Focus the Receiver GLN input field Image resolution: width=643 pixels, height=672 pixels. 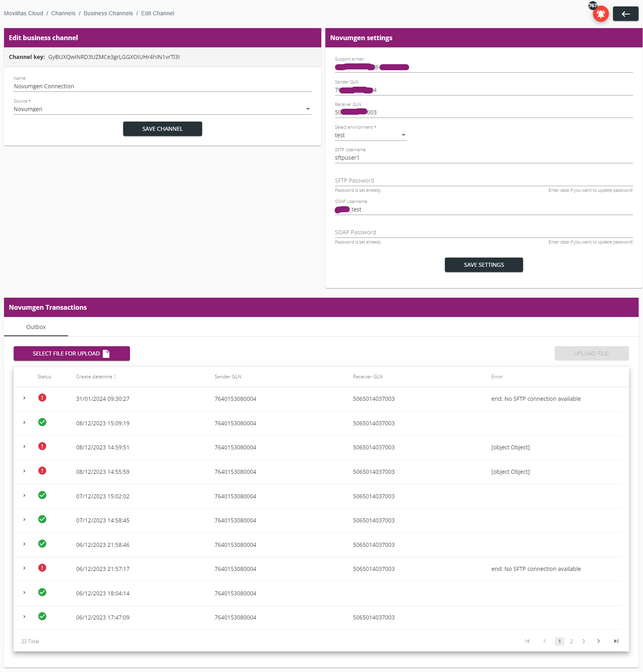tap(484, 112)
